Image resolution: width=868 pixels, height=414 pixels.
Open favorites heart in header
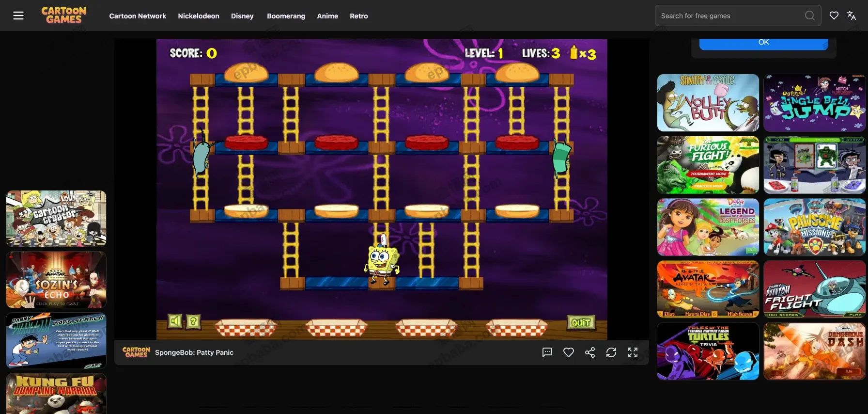click(x=834, y=16)
